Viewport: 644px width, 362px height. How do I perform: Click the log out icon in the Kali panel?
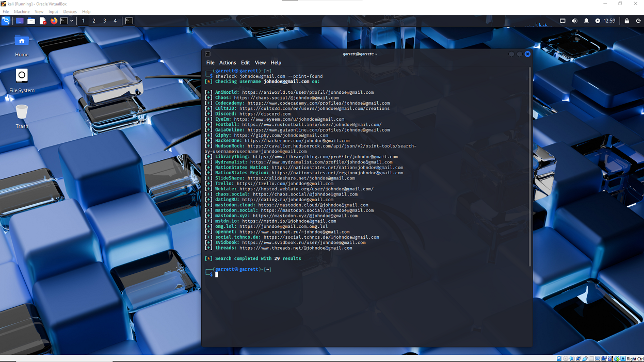pyautogui.click(x=638, y=21)
